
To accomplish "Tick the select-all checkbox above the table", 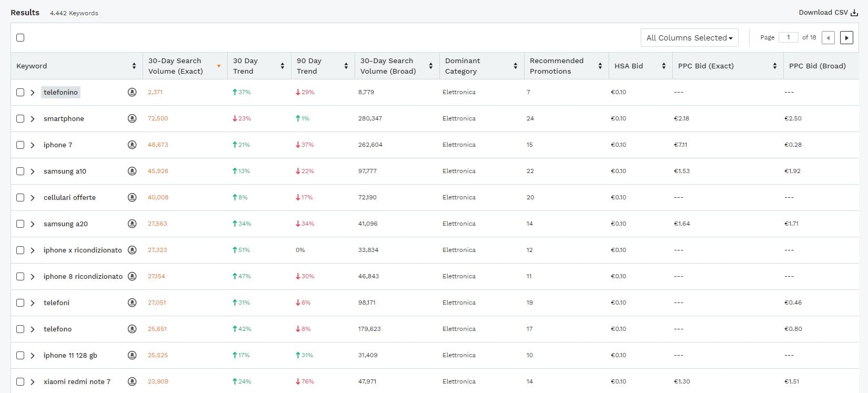I will (x=20, y=38).
